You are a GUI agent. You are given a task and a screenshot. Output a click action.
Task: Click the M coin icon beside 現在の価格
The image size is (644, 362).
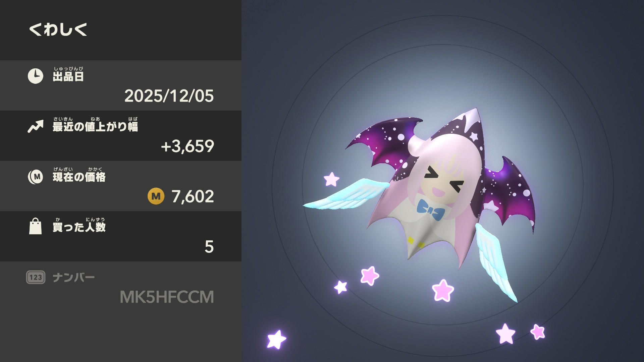tap(36, 177)
